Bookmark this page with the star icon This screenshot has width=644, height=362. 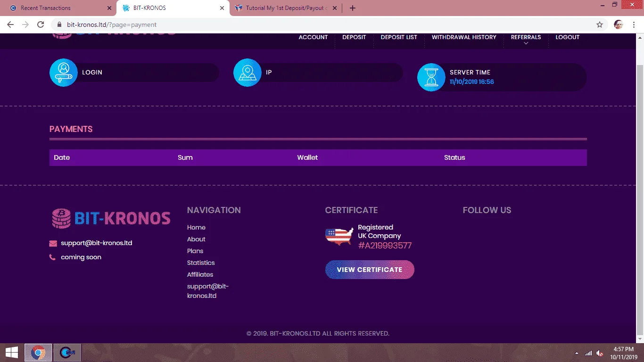(x=600, y=25)
